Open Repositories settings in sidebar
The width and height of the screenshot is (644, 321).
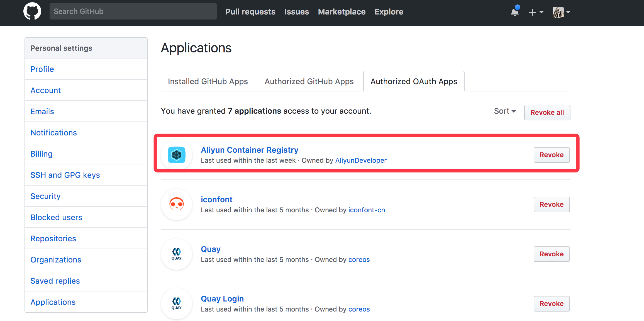86,239
